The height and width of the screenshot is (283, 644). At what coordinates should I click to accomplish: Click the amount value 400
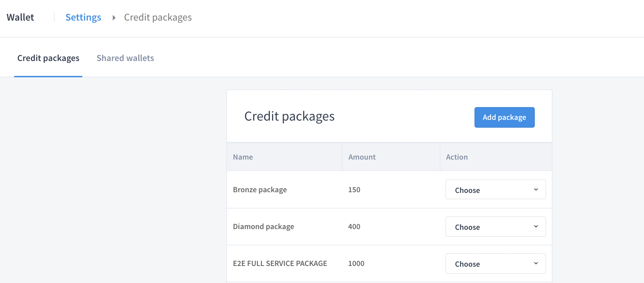[354, 227]
